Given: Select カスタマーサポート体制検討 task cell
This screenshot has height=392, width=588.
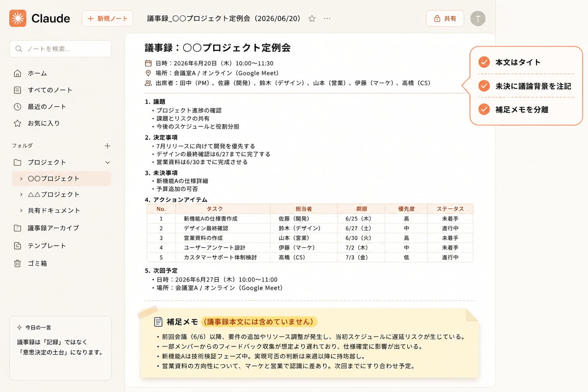Looking at the screenshot, I should pos(223,257).
